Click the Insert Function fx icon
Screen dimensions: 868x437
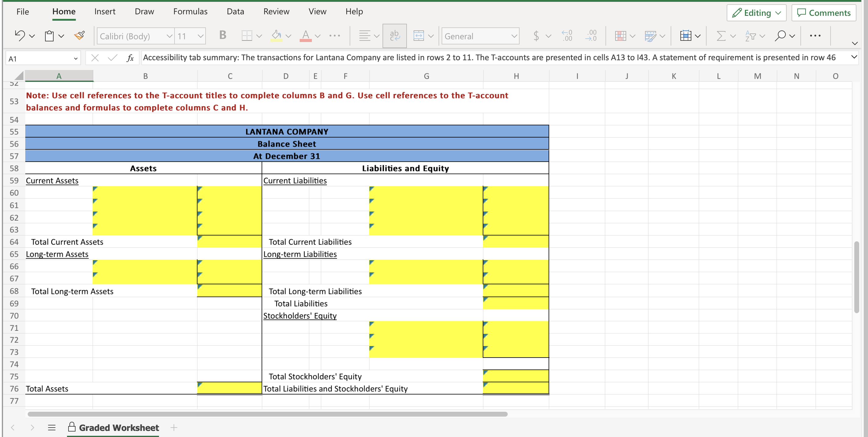click(x=130, y=58)
